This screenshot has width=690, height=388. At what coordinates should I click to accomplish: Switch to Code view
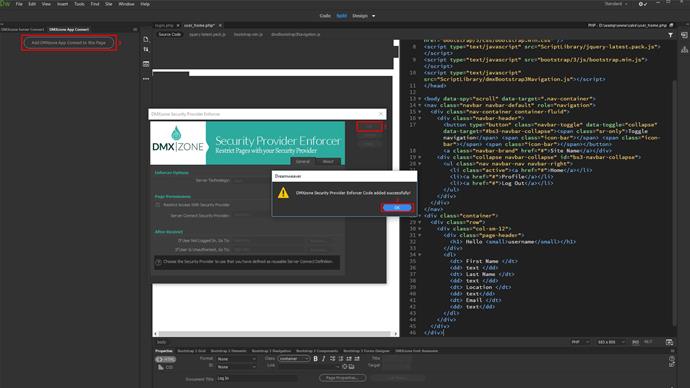point(325,16)
